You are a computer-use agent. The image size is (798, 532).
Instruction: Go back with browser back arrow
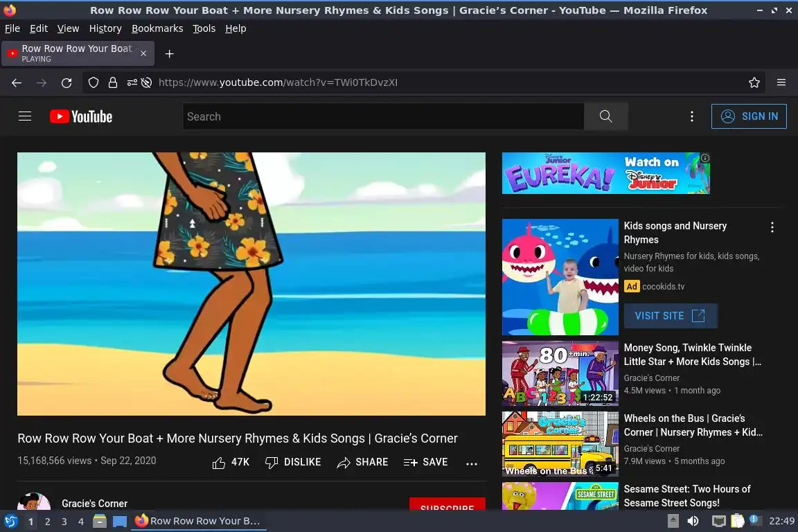[17, 82]
